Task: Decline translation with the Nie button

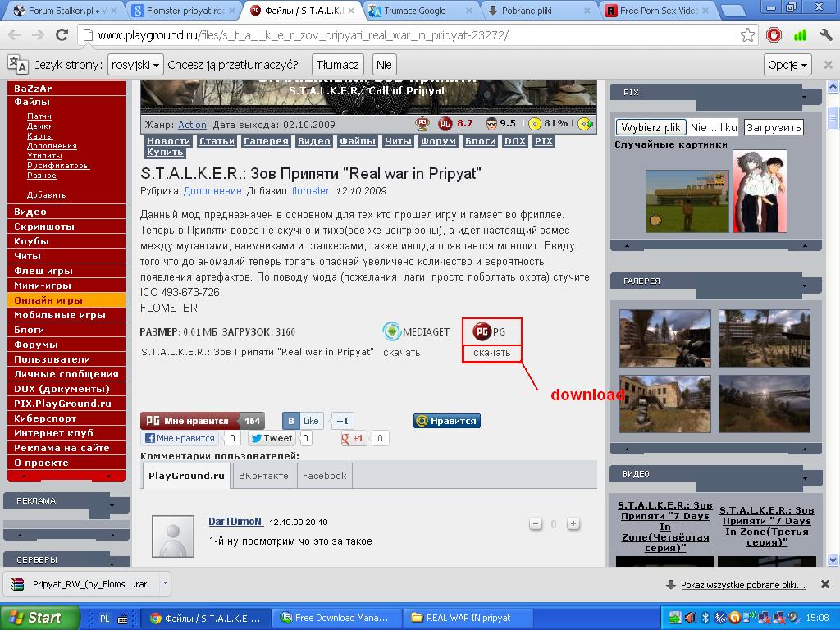Action: point(384,65)
